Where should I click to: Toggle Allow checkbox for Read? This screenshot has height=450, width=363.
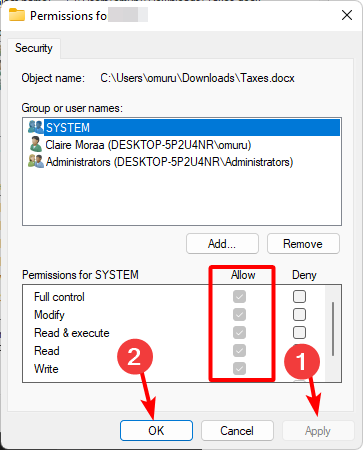coord(239,350)
